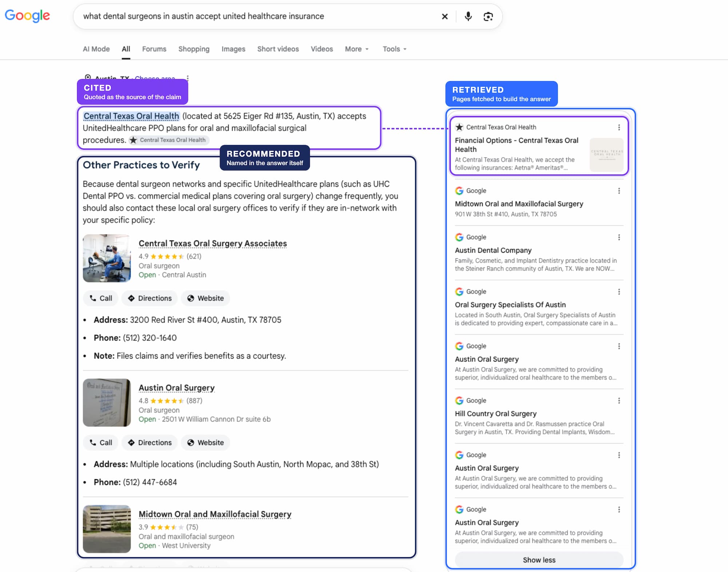Start voice search with microphone icon
The width and height of the screenshot is (728, 572).
pyautogui.click(x=468, y=16)
